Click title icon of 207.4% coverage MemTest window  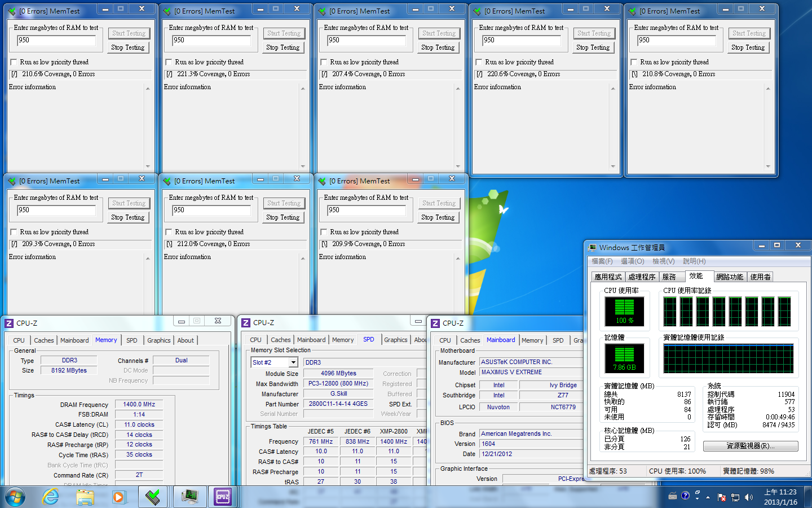(322, 11)
